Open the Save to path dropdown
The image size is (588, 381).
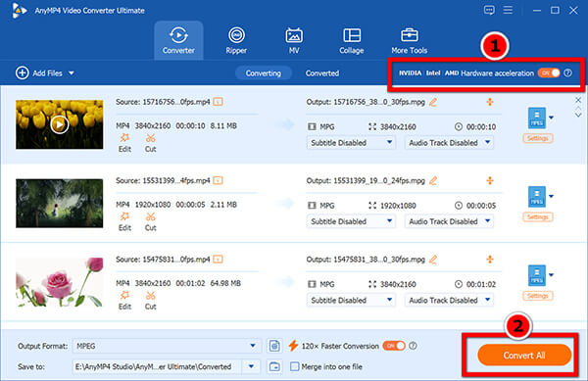[251, 366]
